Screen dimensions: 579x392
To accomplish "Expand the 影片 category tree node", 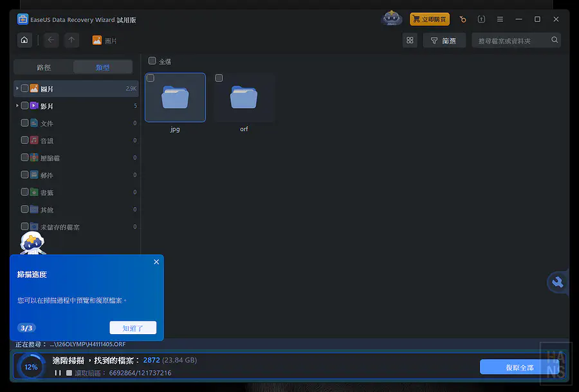I will point(17,105).
